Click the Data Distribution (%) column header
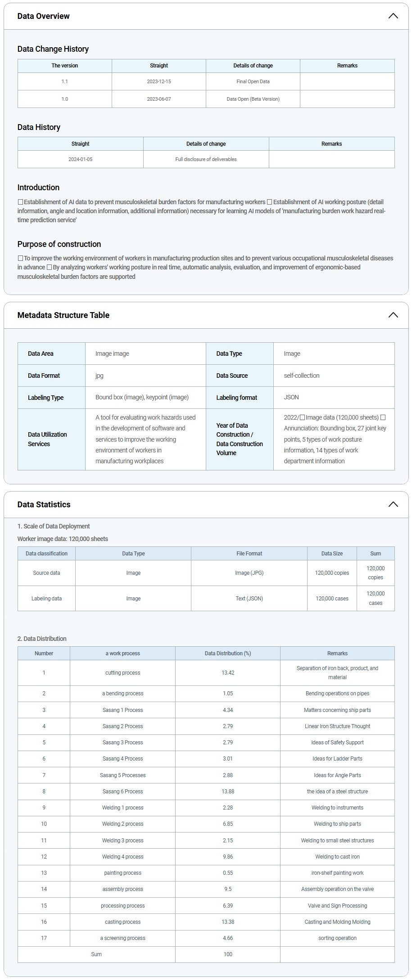This screenshot has width=412, height=980. click(228, 653)
